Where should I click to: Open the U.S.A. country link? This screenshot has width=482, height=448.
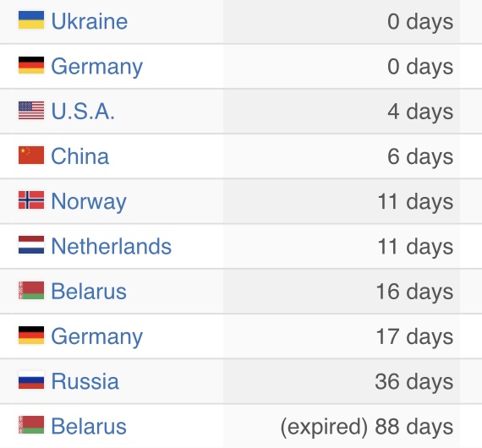(83, 111)
